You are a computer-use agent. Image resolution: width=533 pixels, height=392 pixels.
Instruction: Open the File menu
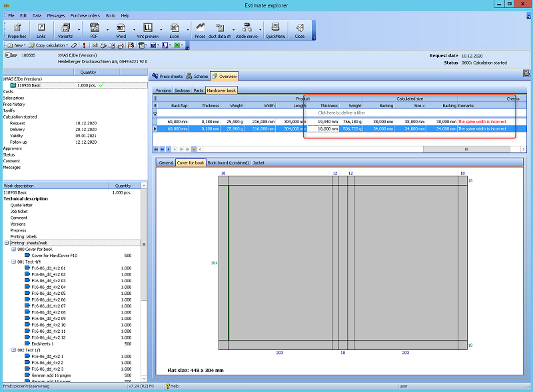(11, 15)
